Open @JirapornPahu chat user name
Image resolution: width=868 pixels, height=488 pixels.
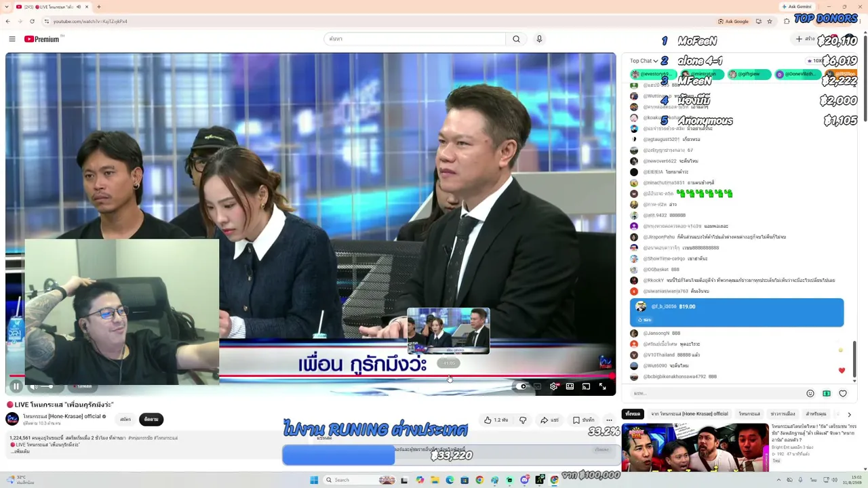pos(659,237)
